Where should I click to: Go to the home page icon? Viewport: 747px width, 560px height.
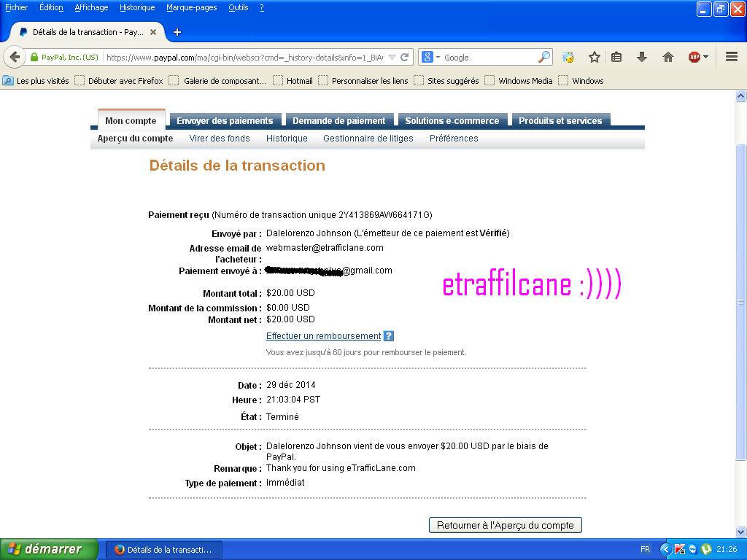point(668,57)
